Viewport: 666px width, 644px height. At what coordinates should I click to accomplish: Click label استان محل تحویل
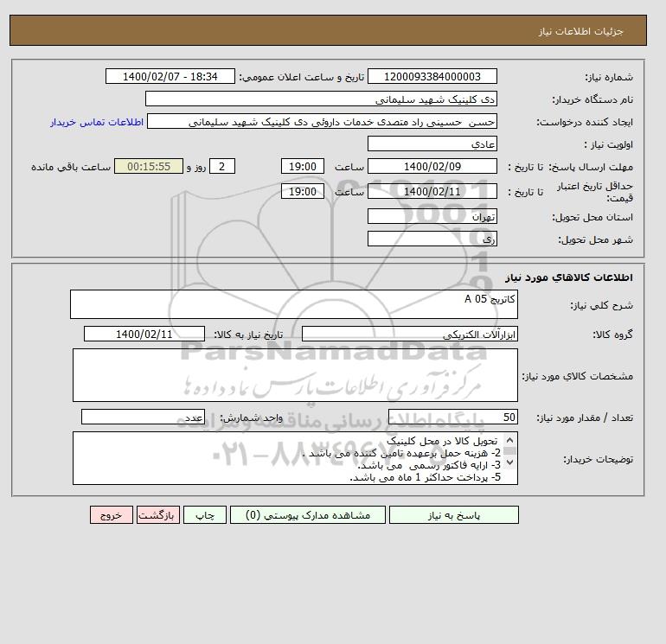tap(592, 217)
